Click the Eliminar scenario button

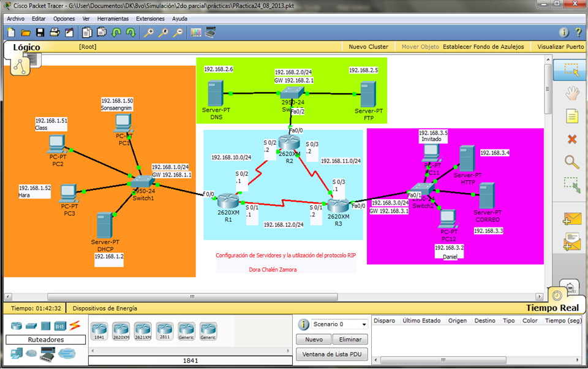point(350,340)
